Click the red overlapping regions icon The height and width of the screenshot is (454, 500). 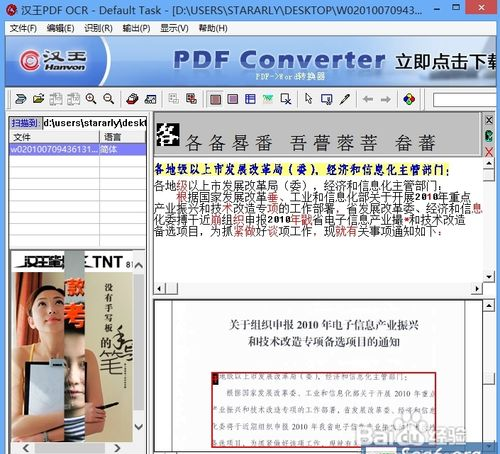pyautogui.click(x=191, y=99)
